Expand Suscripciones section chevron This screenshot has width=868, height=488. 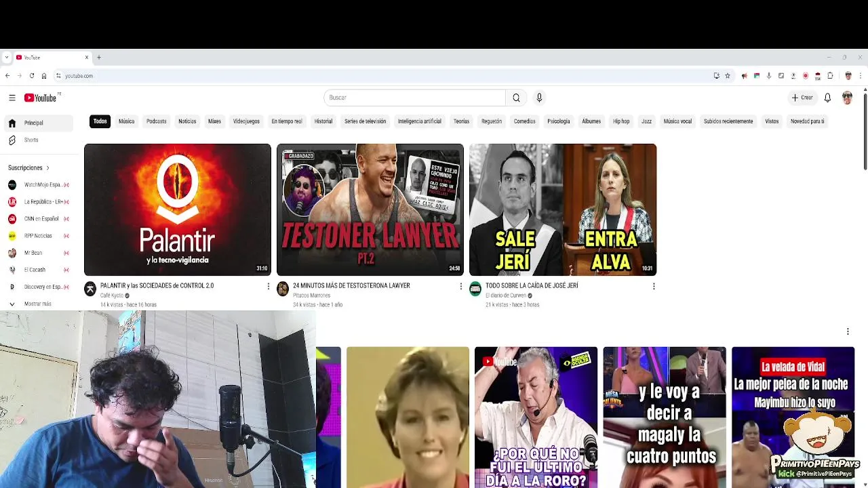tap(47, 167)
